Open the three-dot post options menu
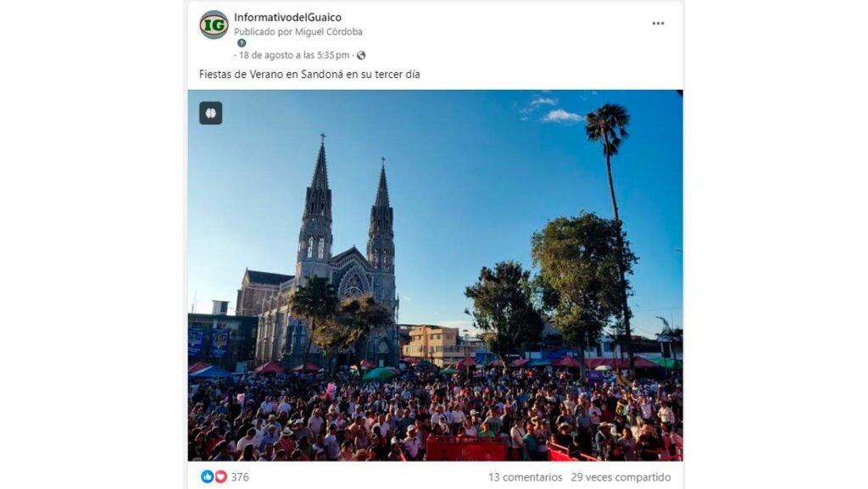868x489 pixels. tap(658, 23)
